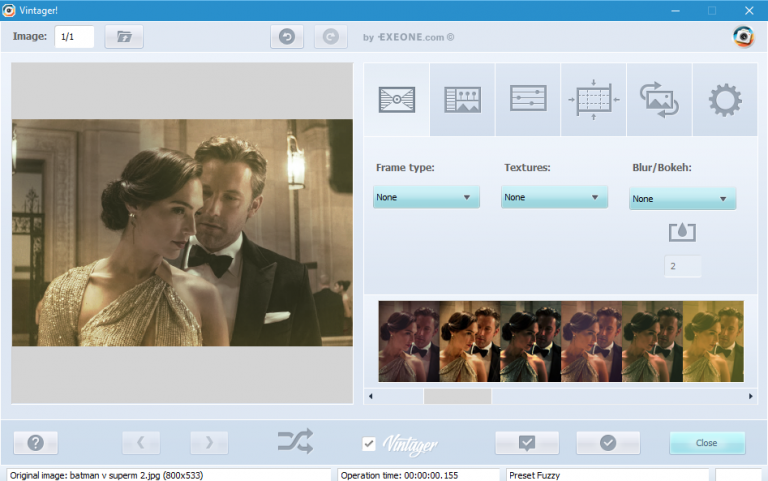
Task: Switch to the picture adjustments tab
Action: [x=462, y=99]
